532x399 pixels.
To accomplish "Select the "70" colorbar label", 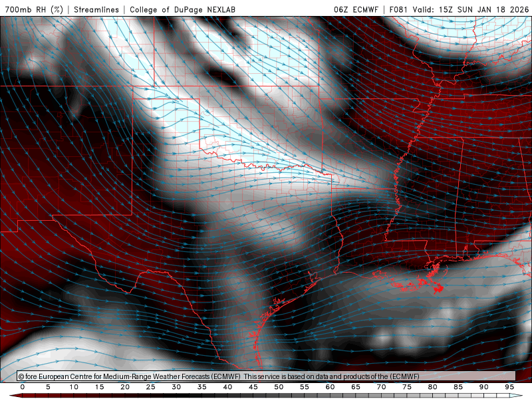I will 381,387.
